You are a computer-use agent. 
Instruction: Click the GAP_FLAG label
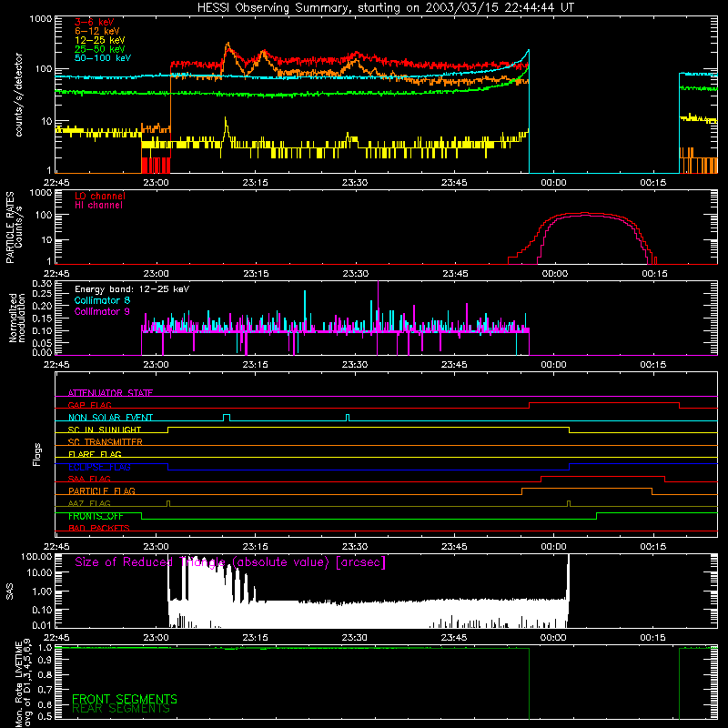pos(90,405)
